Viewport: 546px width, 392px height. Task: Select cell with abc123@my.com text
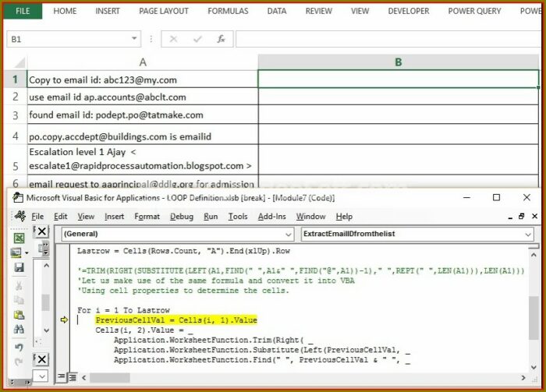point(143,79)
